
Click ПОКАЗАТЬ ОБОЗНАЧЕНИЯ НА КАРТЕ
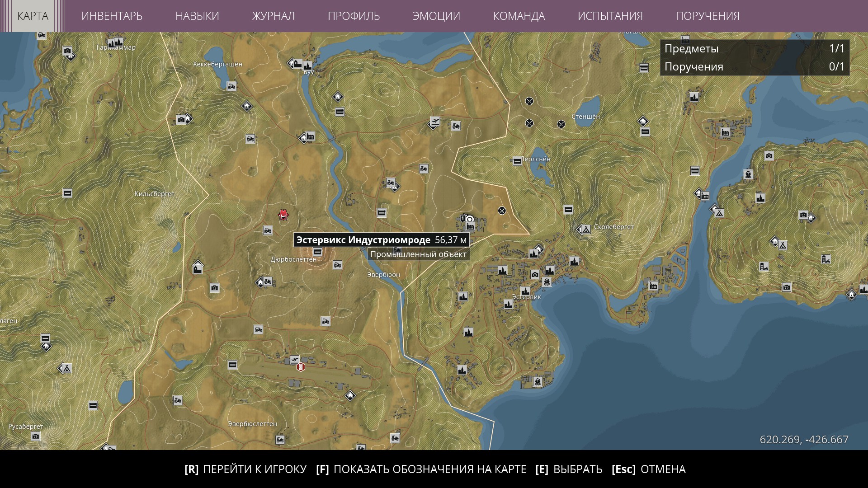421,469
